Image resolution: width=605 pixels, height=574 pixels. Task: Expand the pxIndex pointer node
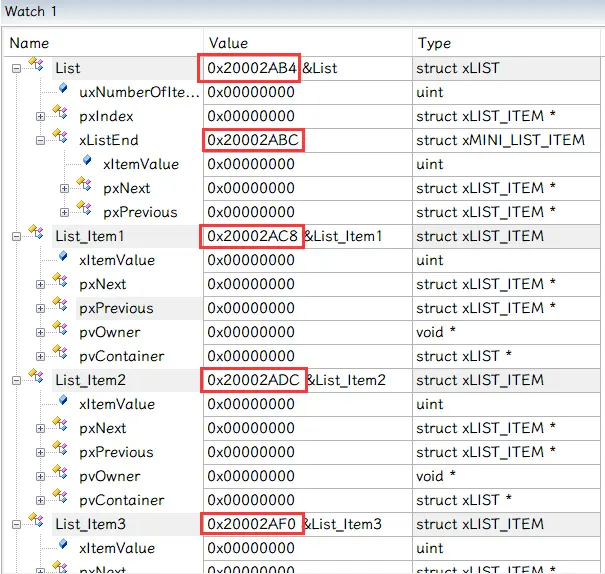pyautogui.click(x=41, y=116)
